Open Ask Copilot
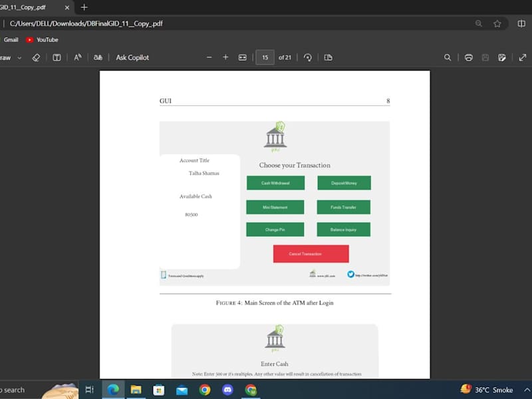This screenshot has width=532, height=399. coord(132,58)
